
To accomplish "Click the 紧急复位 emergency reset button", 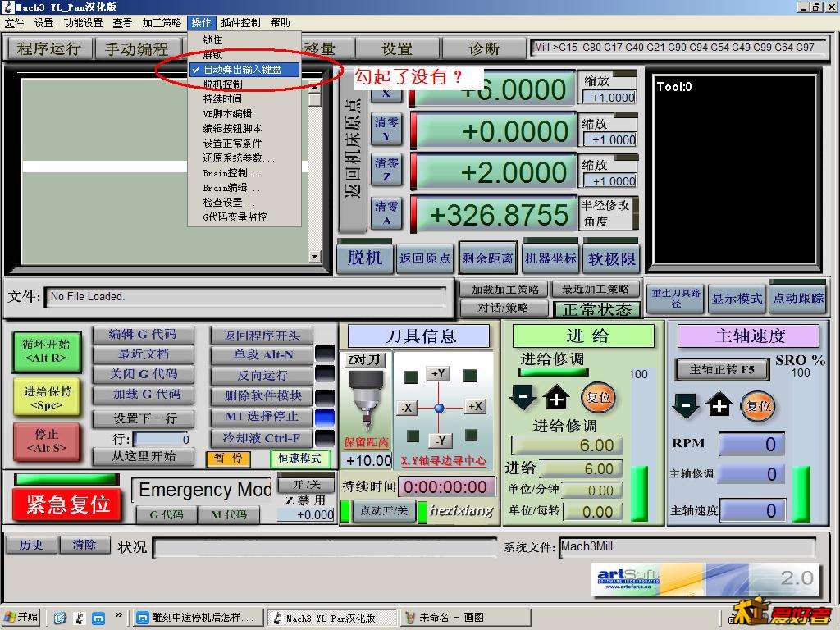I will point(67,504).
